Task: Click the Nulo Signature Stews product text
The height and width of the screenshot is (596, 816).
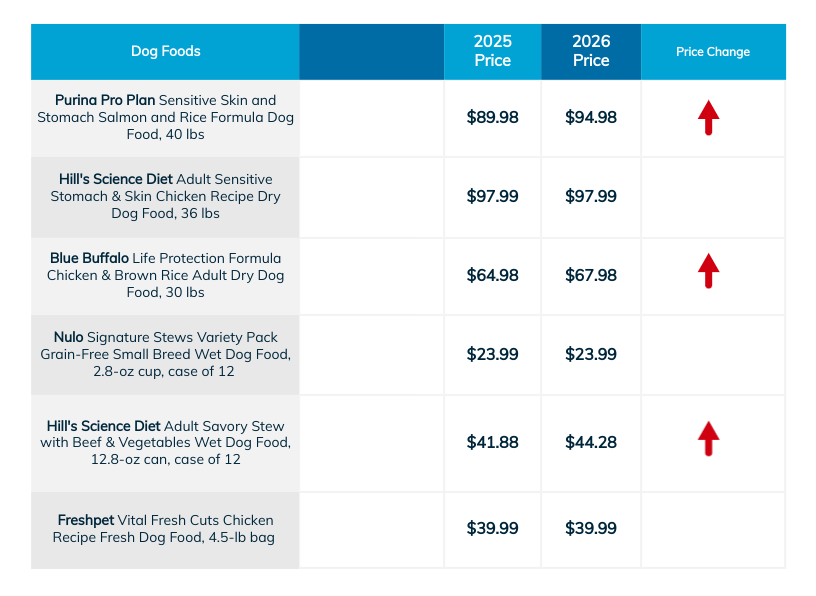Action: (x=166, y=354)
